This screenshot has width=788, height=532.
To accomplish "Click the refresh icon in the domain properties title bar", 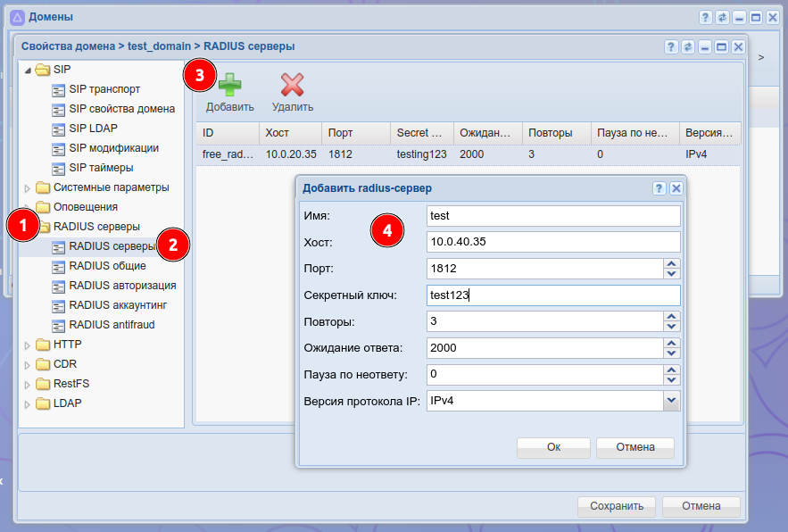I will click(x=688, y=46).
